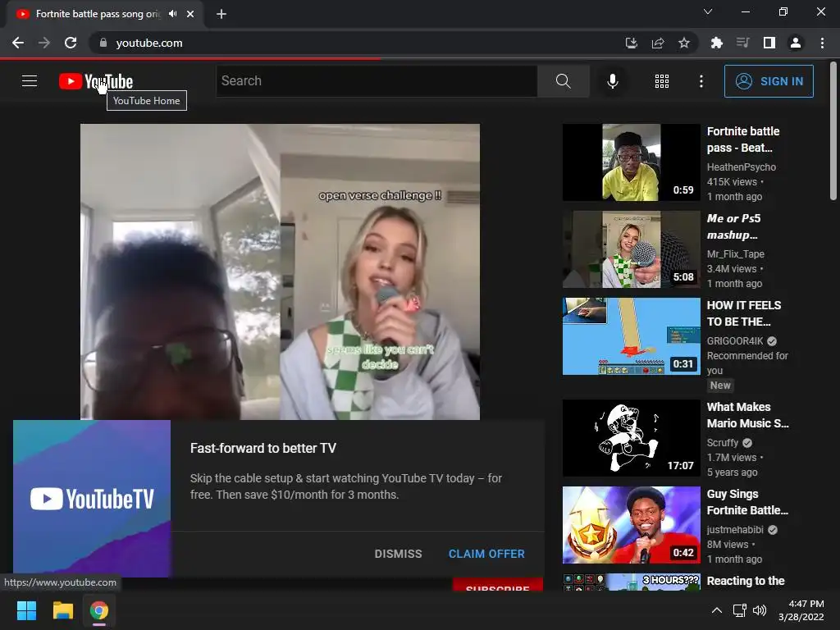840x630 pixels.
Task: Reload the page with refresh icon
Action: 71,43
